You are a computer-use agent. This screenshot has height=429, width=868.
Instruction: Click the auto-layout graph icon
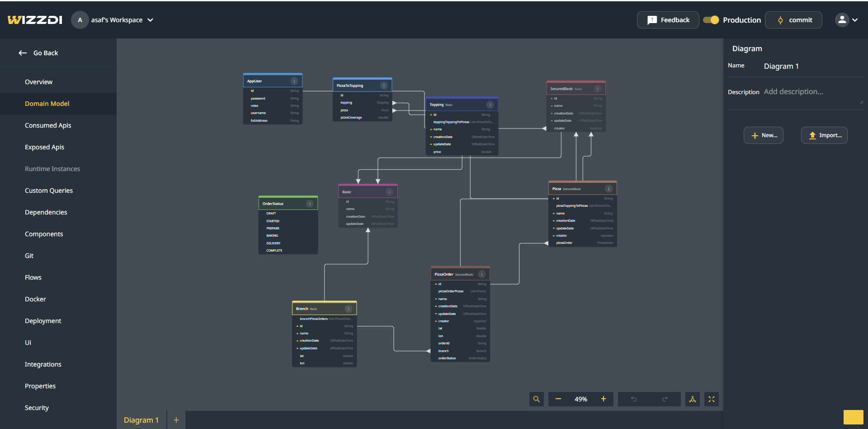coord(692,399)
